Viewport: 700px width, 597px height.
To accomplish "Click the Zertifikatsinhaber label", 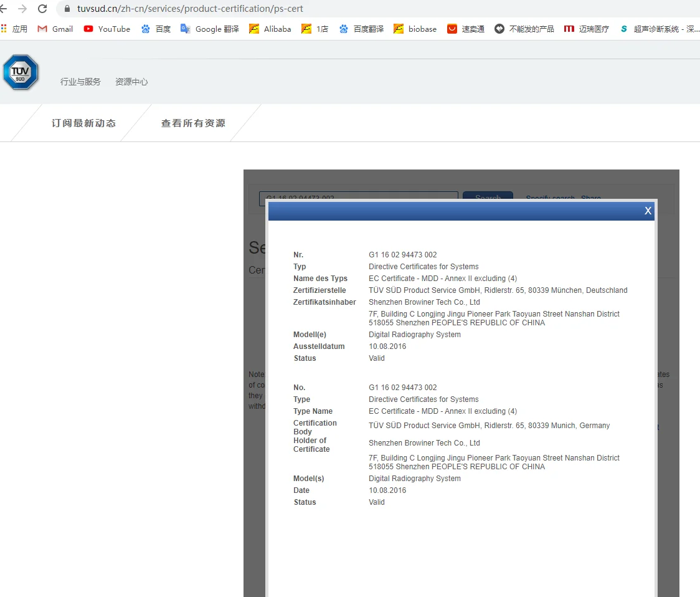I will 324,302.
